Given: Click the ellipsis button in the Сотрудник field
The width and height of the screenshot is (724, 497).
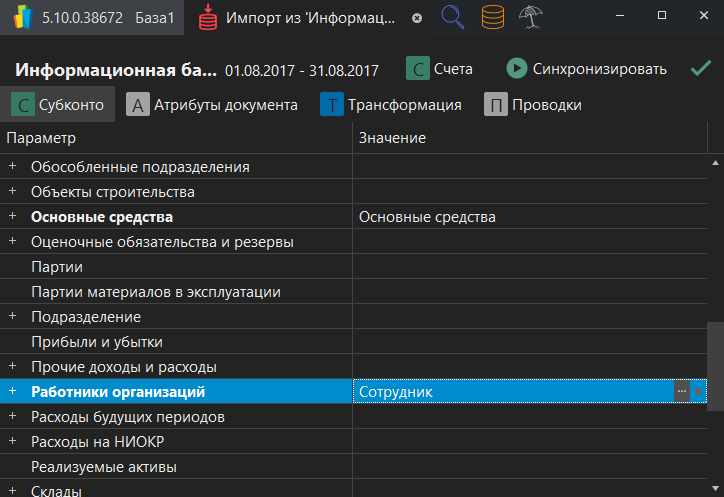Looking at the screenshot, I should coord(682,392).
